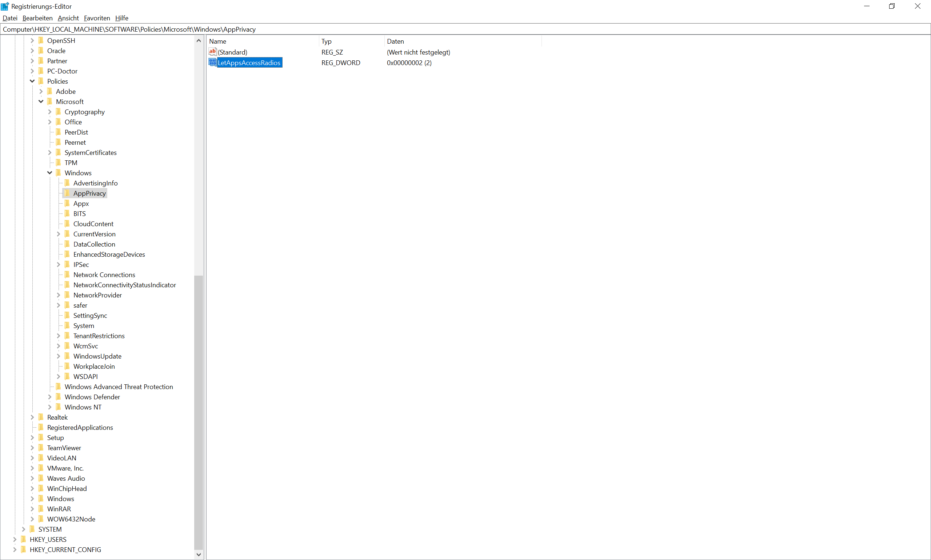Select the Waves Audio key
Image resolution: width=931 pixels, height=560 pixels.
point(66,478)
